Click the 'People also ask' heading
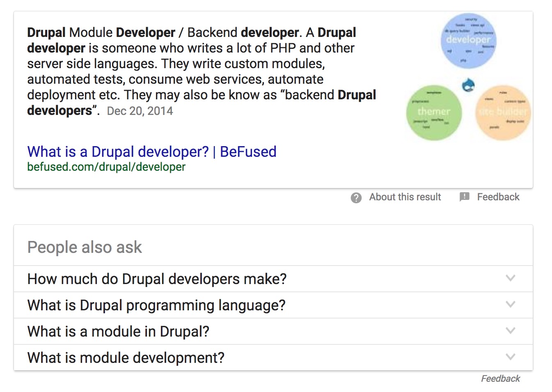The width and height of the screenshot is (552, 392). [85, 248]
